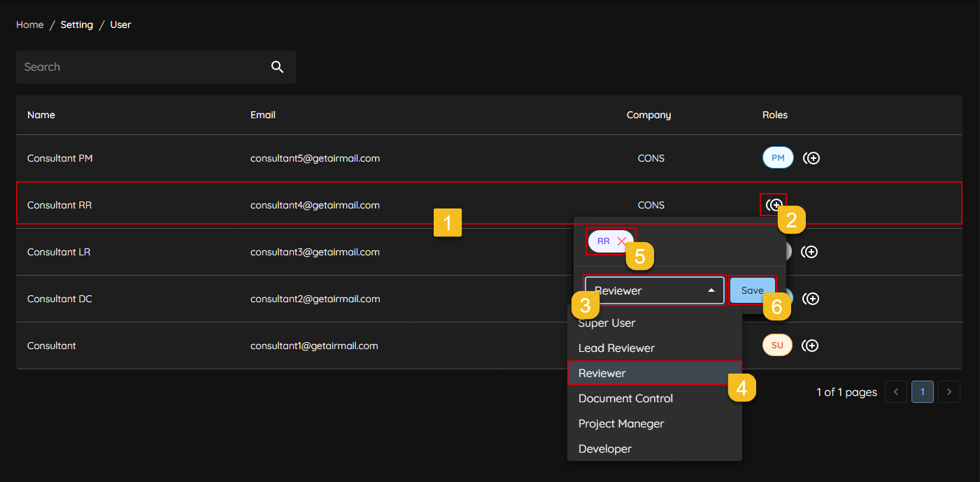Select Developer from role list
The width and height of the screenshot is (980, 482).
[605, 449]
